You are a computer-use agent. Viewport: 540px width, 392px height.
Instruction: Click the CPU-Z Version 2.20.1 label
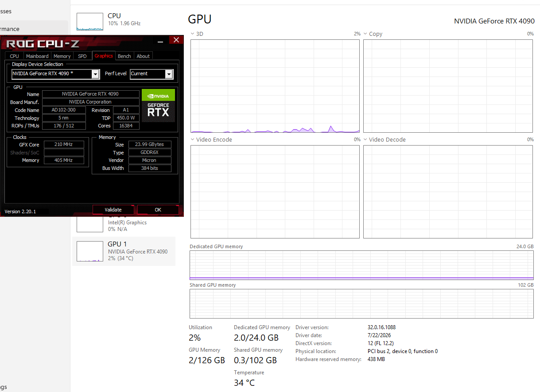(20, 211)
